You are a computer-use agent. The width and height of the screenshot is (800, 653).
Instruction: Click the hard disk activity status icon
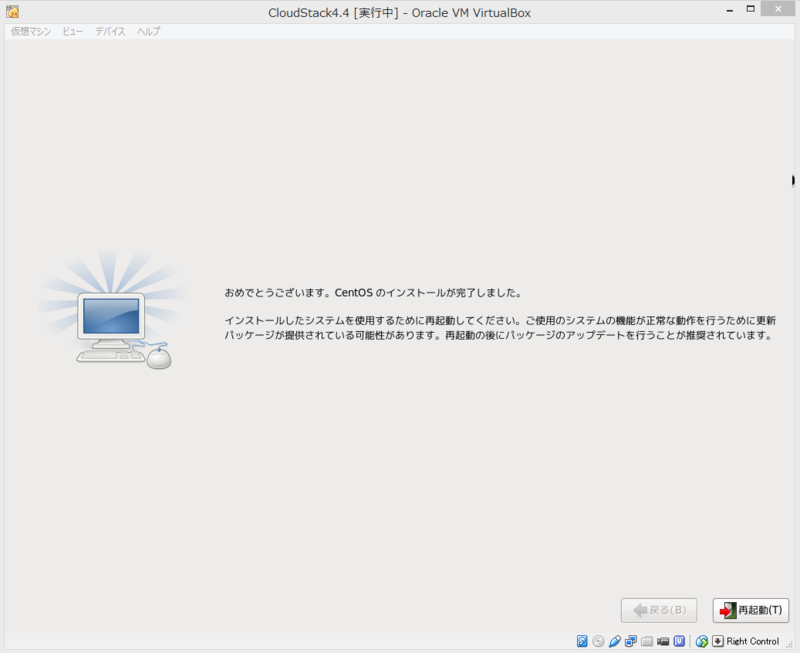pos(580,641)
